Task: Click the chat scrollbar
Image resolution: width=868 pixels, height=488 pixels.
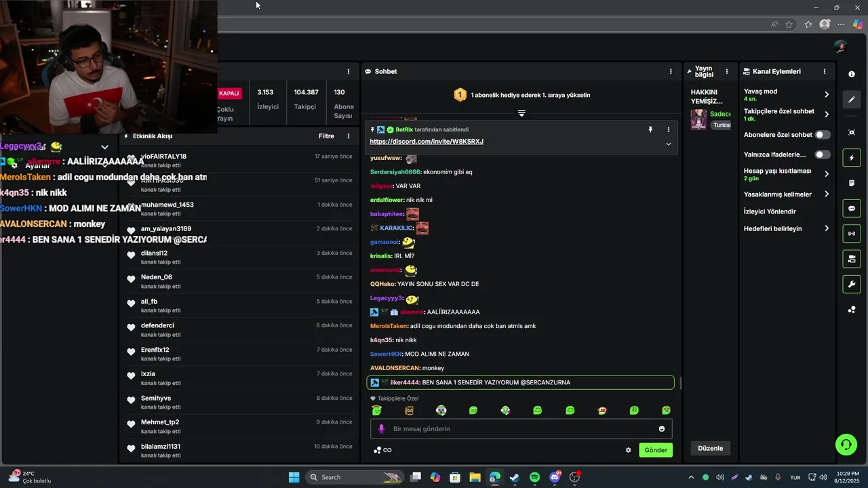Action: (680, 384)
